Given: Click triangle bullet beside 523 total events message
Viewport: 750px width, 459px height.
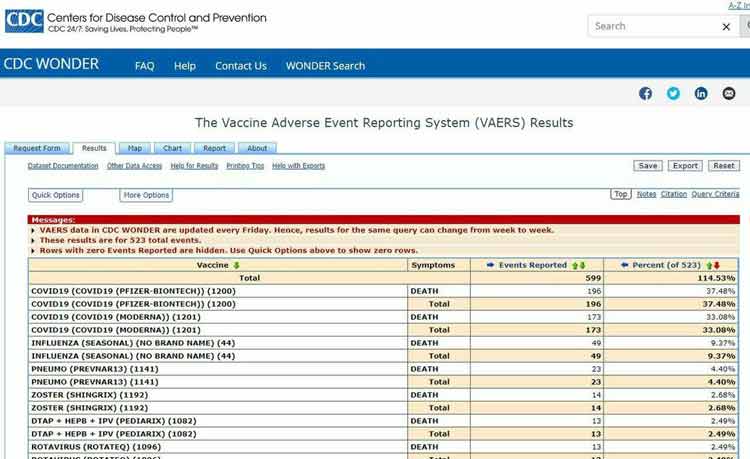Looking at the screenshot, I should pyautogui.click(x=33, y=240).
